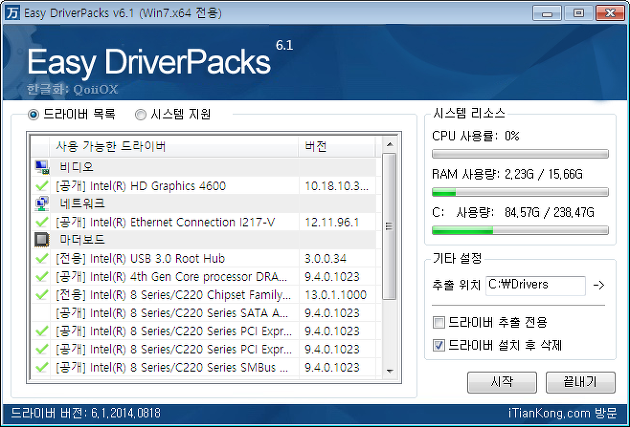Click the driver list scroll up arrow
The image size is (630, 427).
[x=389, y=145]
